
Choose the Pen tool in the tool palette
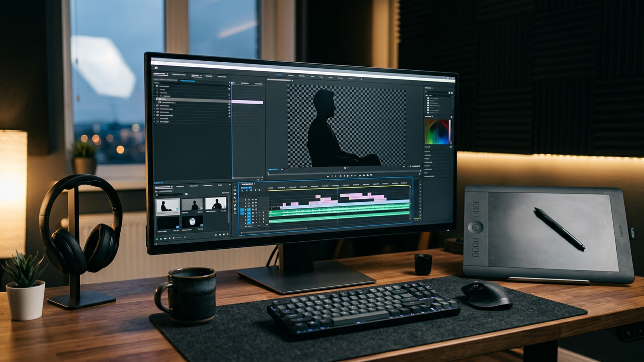pyautogui.click(x=235, y=205)
